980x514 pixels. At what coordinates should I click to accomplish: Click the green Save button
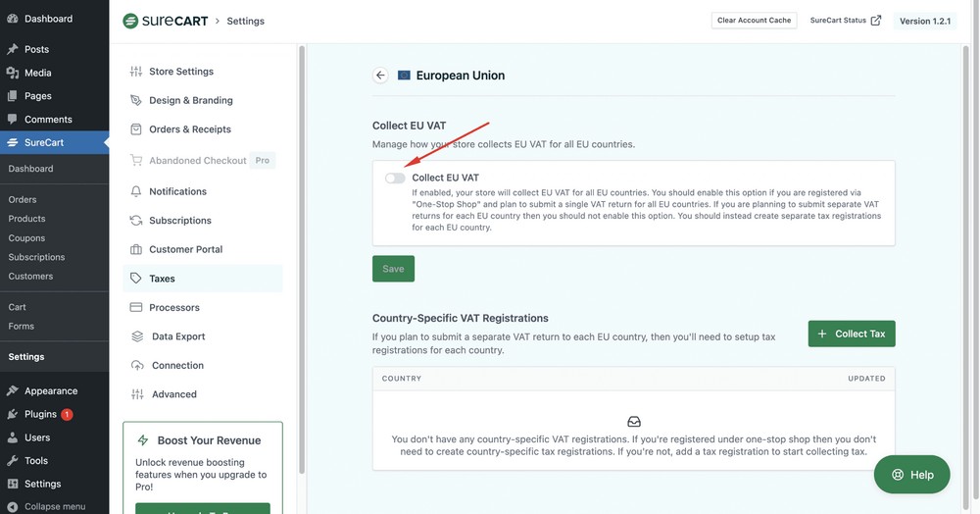pyautogui.click(x=393, y=269)
